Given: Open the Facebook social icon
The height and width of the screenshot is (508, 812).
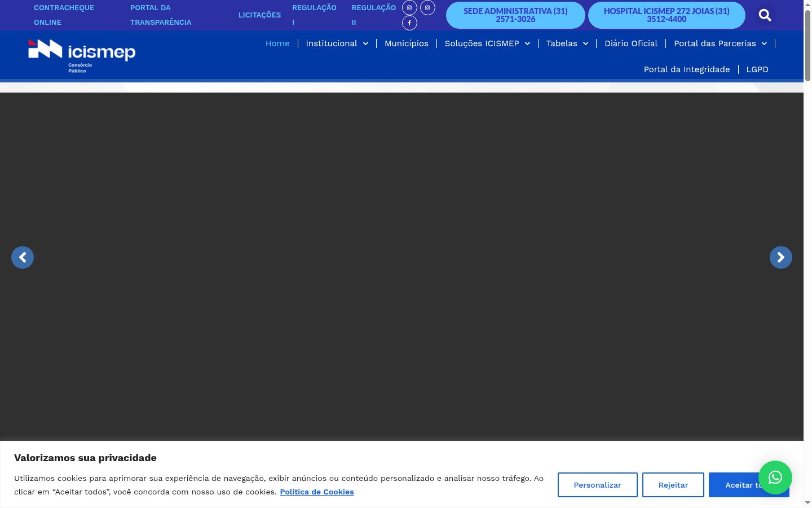Looking at the screenshot, I should click(x=409, y=23).
